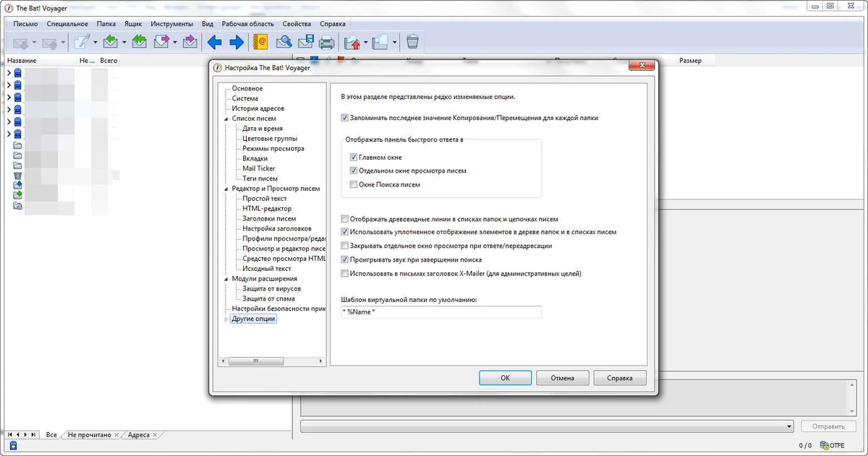
Task: Jump to last tab with navigation arrow
Action: point(34,435)
